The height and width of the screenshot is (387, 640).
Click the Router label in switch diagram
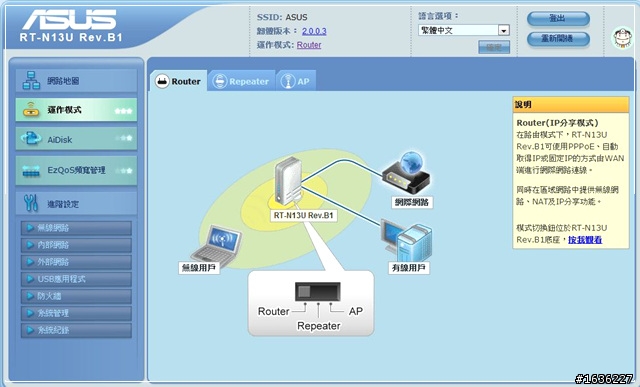273,311
